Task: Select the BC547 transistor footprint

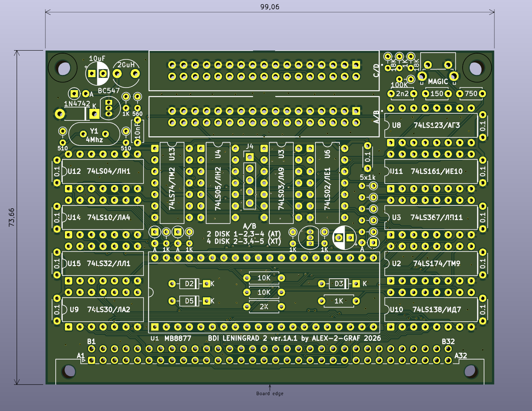Action: click(109, 107)
